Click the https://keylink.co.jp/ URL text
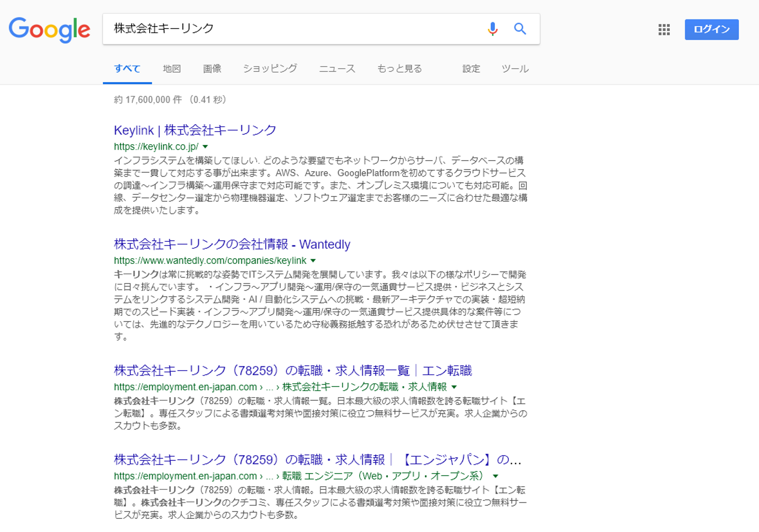759x532 pixels. pos(156,147)
